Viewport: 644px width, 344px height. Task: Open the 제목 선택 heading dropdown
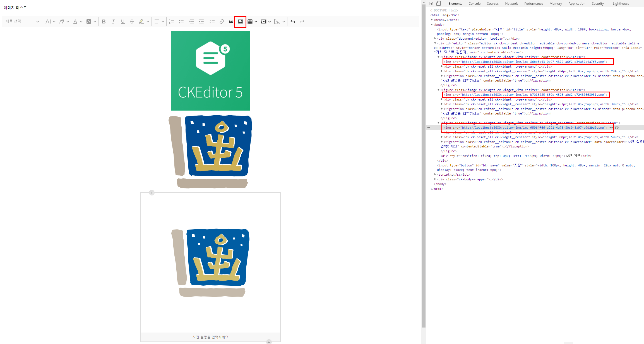(22, 21)
